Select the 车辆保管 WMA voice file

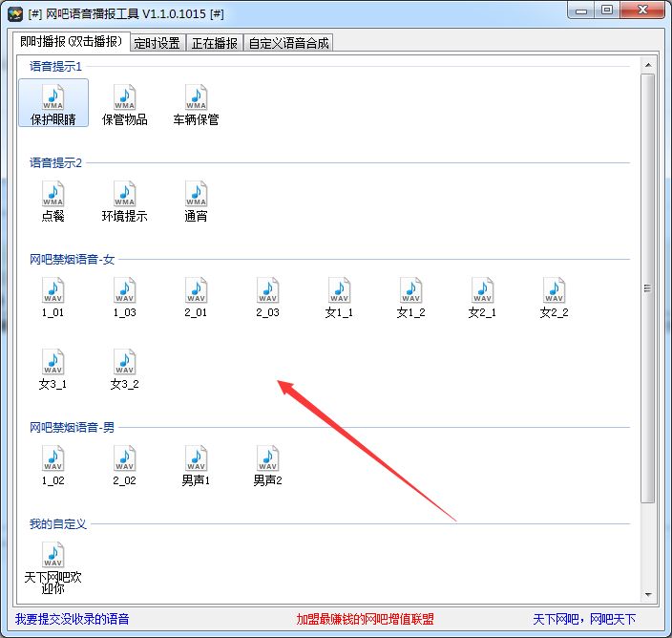196,103
